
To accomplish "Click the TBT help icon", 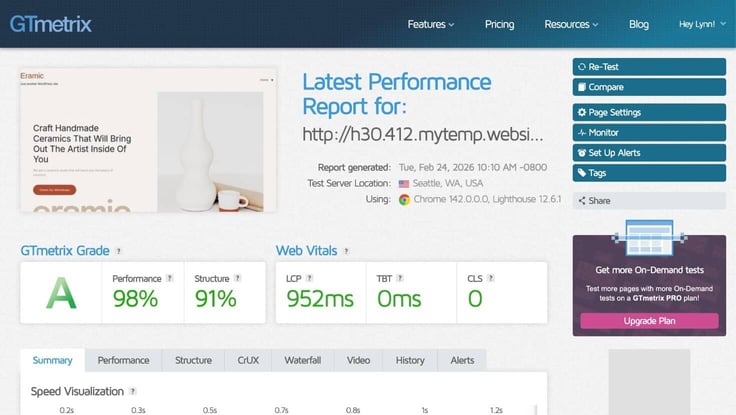I will pyautogui.click(x=400, y=278).
